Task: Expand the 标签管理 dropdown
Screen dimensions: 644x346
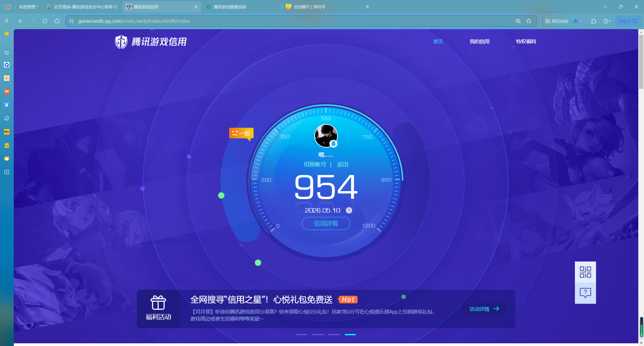Action: [x=29, y=7]
